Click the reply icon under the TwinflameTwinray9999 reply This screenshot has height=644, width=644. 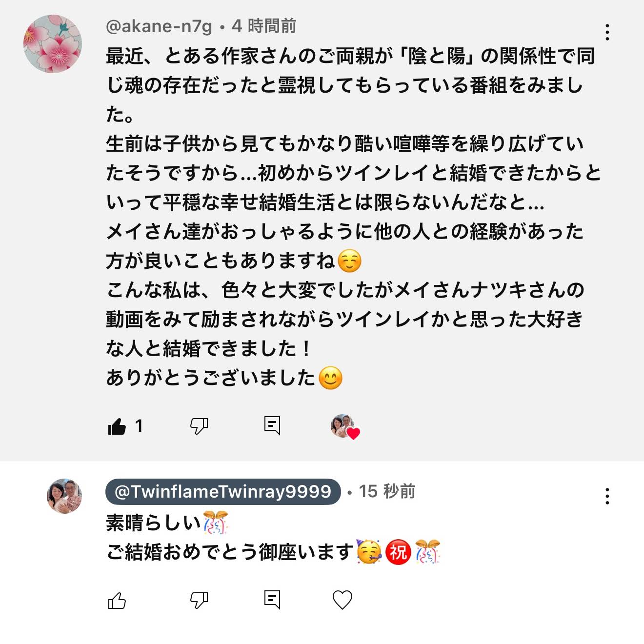(272, 600)
